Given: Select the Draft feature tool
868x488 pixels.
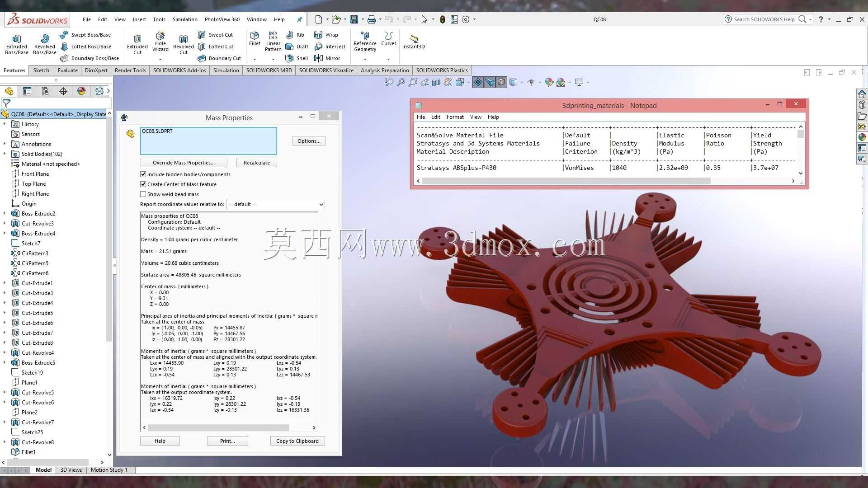Looking at the screenshot, I should [x=297, y=47].
